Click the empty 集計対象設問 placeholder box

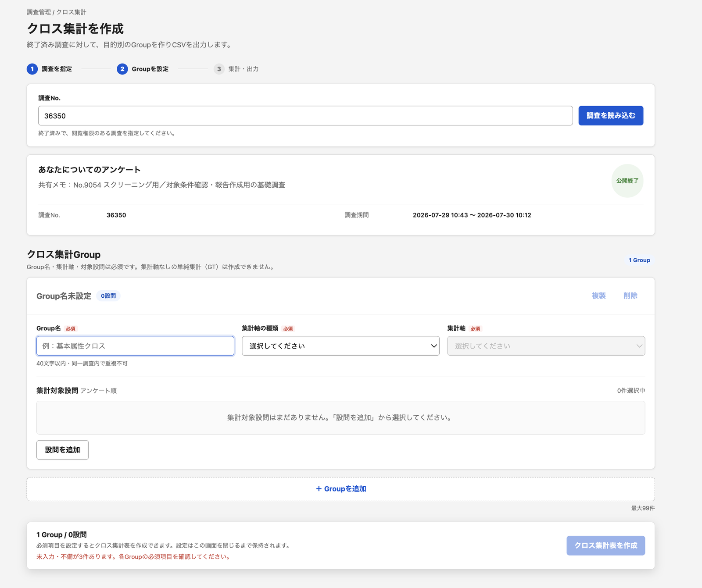coord(341,417)
